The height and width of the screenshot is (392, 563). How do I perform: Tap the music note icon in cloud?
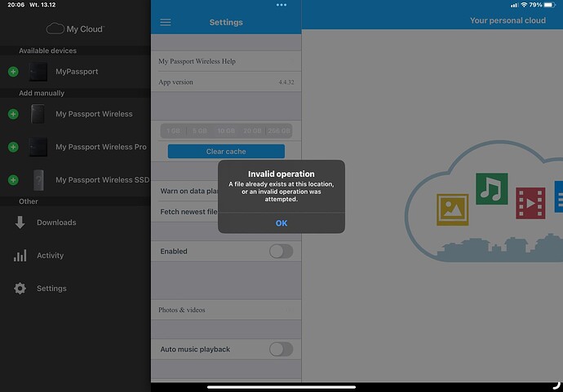(x=491, y=188)
